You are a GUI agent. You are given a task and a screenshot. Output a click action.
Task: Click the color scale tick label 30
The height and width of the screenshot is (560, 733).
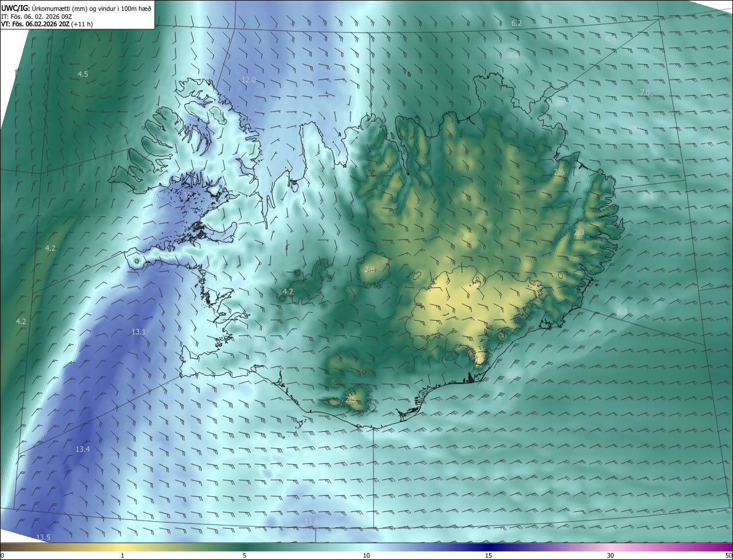coord(610,555)
